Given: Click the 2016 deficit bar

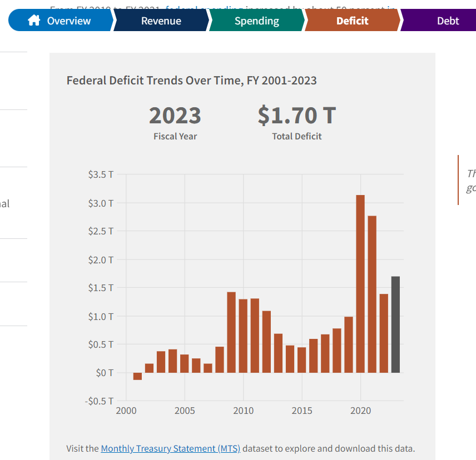Looking at the screenshot, I should click(x=313, y=356).
